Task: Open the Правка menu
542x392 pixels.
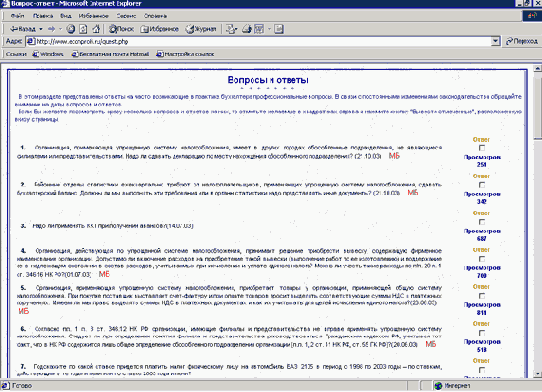Action: click(x=43, y=16)
